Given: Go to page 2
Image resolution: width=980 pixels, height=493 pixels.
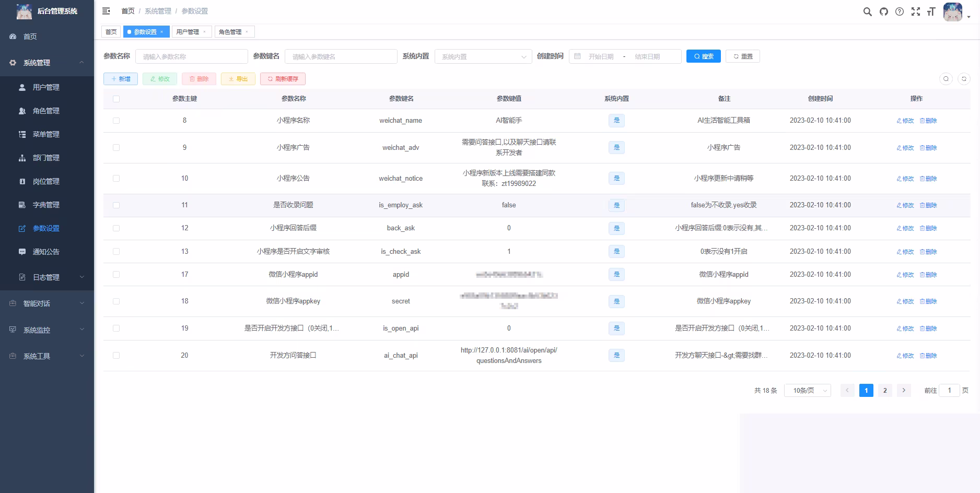Looking at the screenshot, I should [885, 391].
